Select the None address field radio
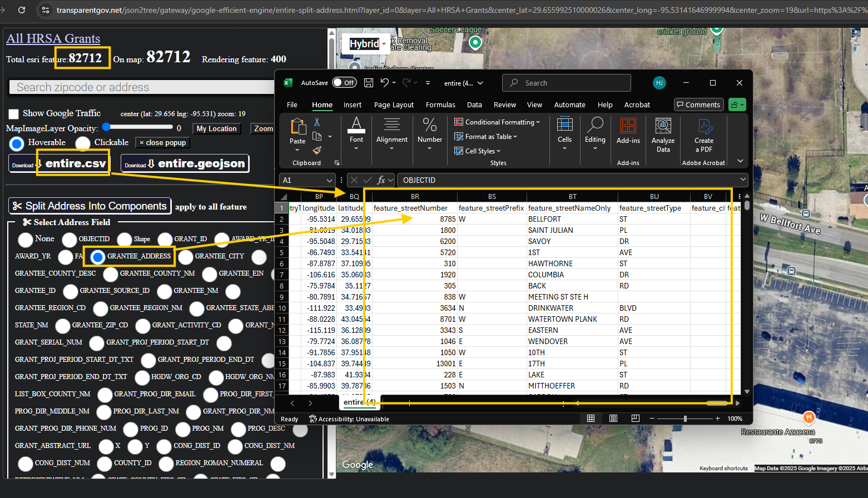This screenshot has width=868, height=498. (x=26, y=240)
